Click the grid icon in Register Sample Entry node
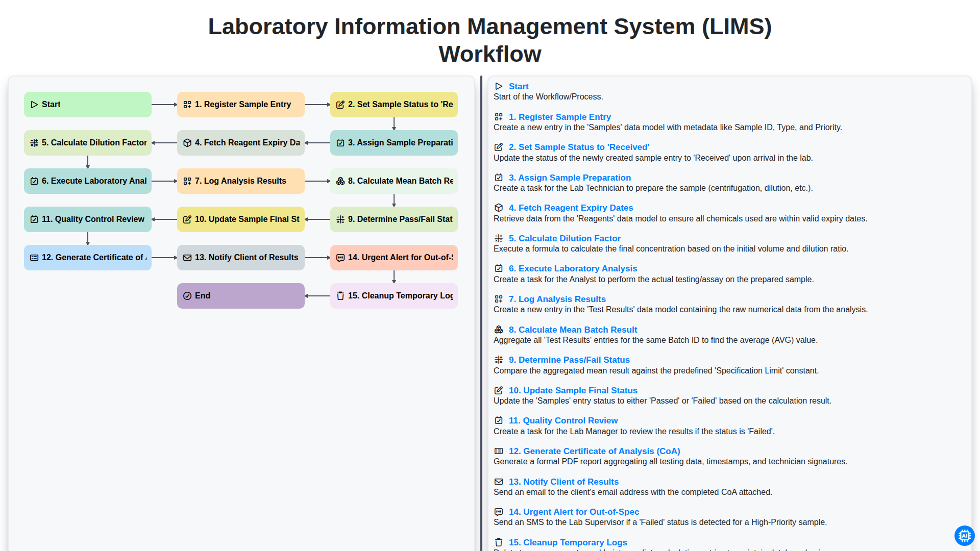 click(x=187, y=105)
